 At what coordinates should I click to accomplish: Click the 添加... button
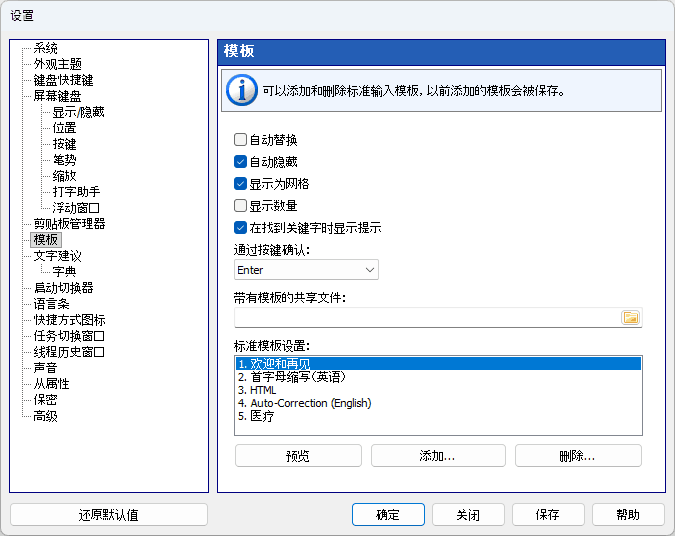(438, 455)
